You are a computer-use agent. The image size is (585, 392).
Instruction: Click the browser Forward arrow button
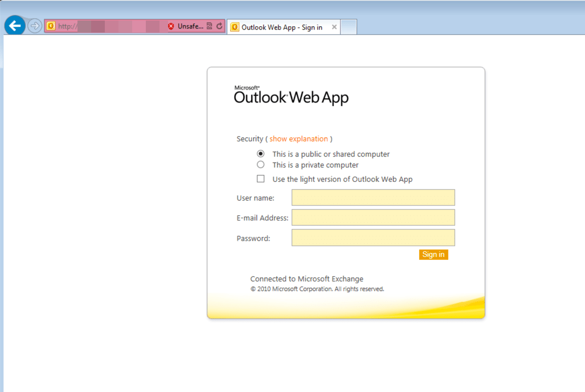[x=35, y=26]
